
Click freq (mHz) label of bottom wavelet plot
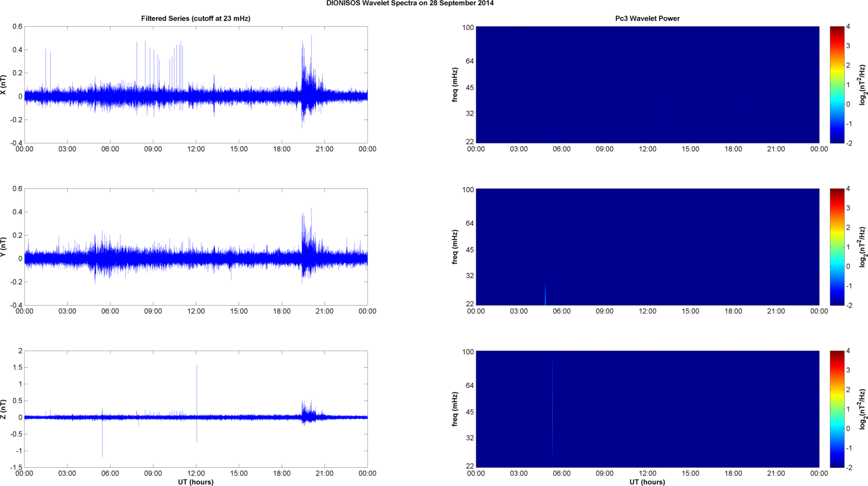tap(455, 409)
